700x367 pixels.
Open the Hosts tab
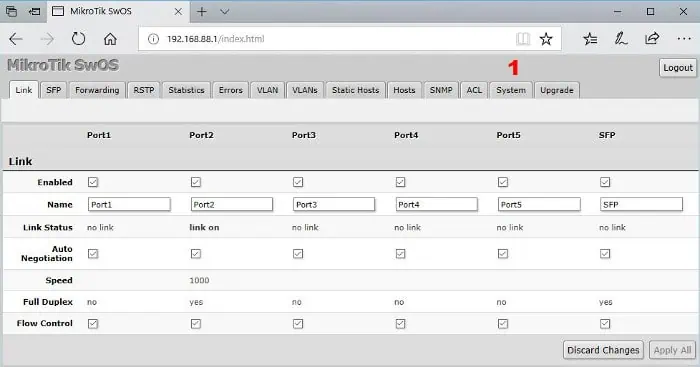(x=404, y=90)
